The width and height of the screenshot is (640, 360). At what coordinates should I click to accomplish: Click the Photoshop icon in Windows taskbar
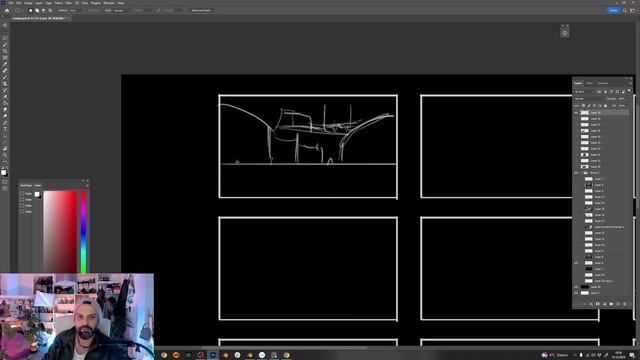(213, 355)
